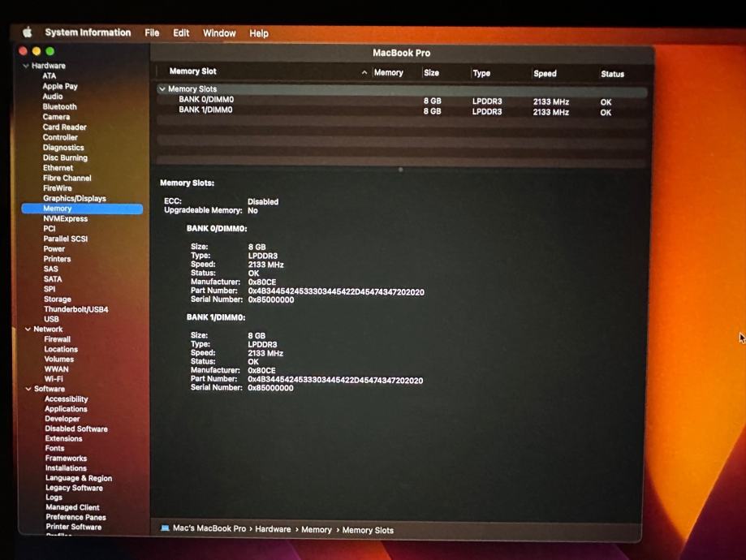Select Locations under Network
The width and height of the screenshot is (746, 560).
[x=61, y=349]
